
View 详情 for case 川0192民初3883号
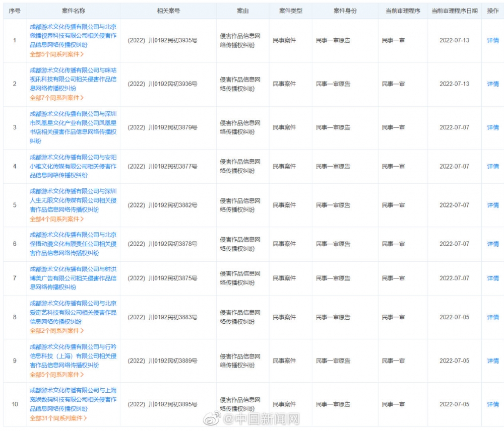pyautogui.click(x=492, y=317)
